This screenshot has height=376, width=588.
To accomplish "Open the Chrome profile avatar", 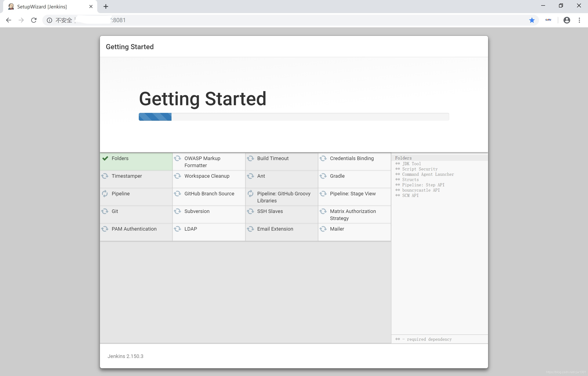I will pyautogui.click(x=567, y=20).
